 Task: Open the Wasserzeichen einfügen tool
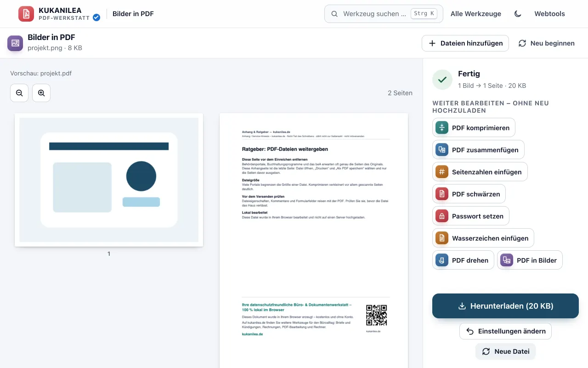[483, 238]
